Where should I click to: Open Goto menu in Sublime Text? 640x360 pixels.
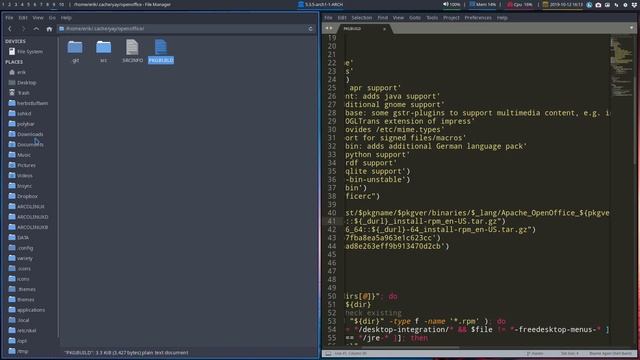point(415,18)
